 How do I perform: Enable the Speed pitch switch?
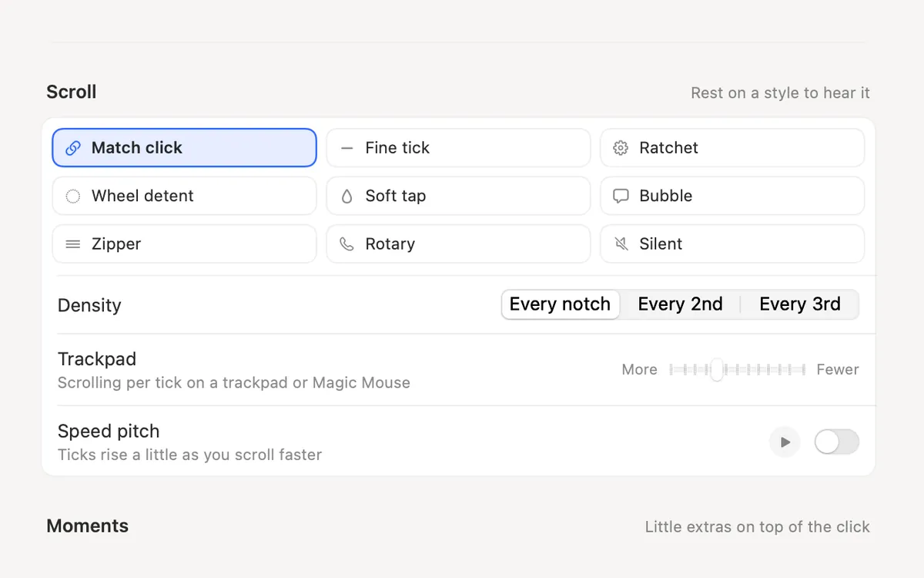pos(836,442)
